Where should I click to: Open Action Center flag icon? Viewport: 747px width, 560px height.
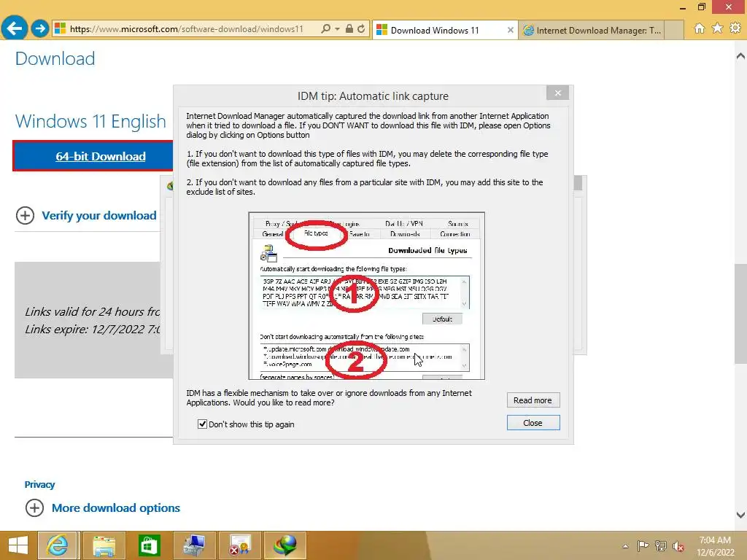pos(643,546)
